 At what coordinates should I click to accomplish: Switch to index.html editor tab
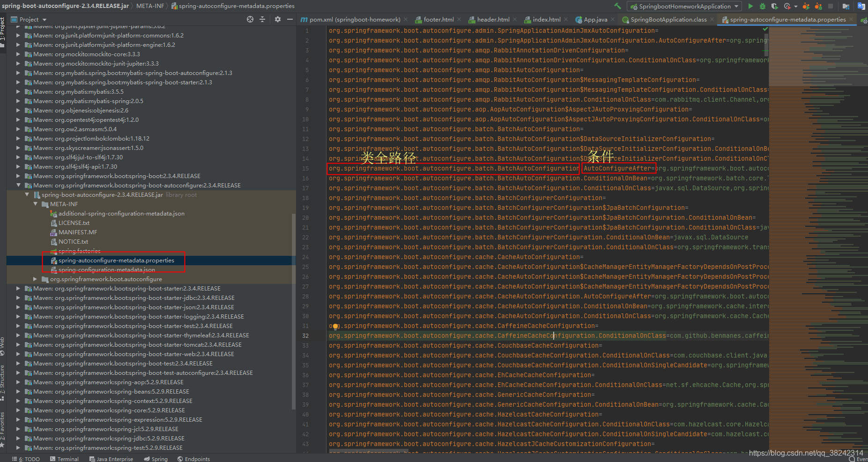(x=547, y=19)
